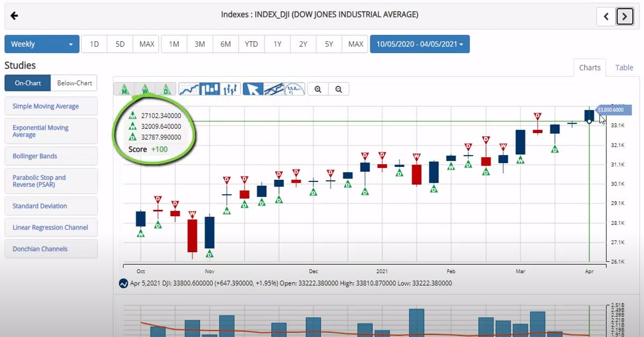644x337 pixels.
Task: Toggle the Monthly trade triangle indicator
Action: (124, 89)
